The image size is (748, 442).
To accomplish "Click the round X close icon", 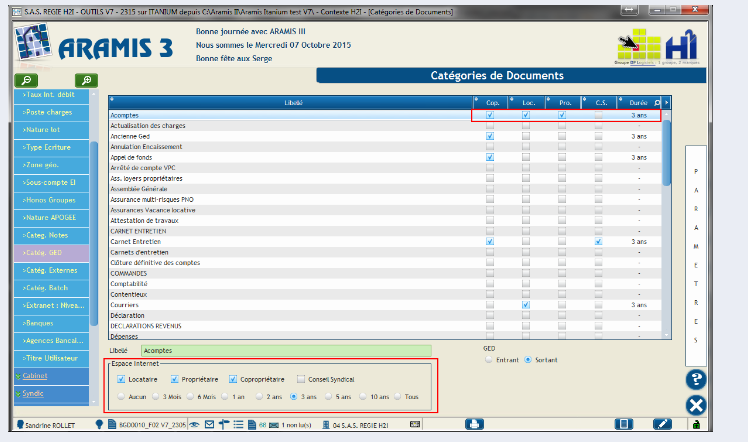I will click(697, 405).
